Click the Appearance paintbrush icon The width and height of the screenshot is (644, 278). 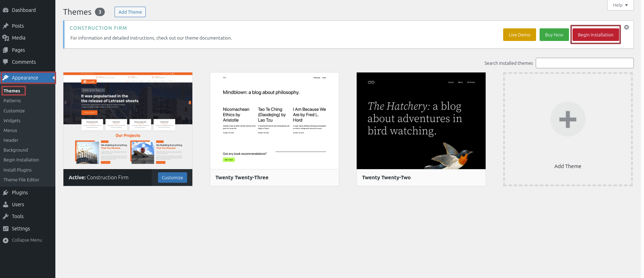(6, 78)
